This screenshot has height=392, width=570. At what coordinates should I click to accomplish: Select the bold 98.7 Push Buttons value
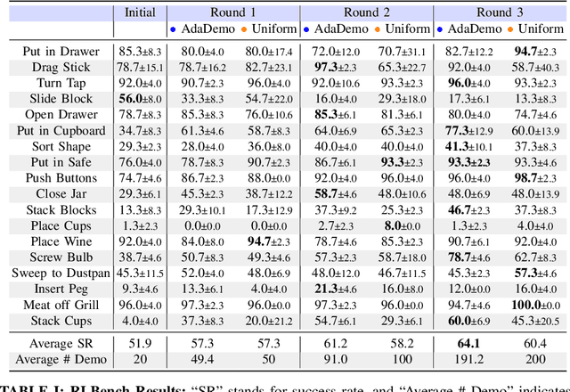(530, 178)
